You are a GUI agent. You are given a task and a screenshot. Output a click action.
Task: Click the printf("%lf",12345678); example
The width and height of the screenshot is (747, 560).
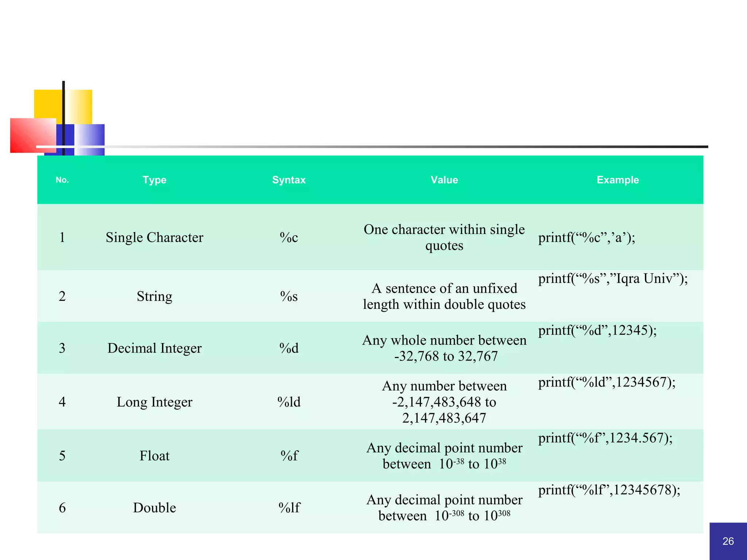click(x=609, y=490)
